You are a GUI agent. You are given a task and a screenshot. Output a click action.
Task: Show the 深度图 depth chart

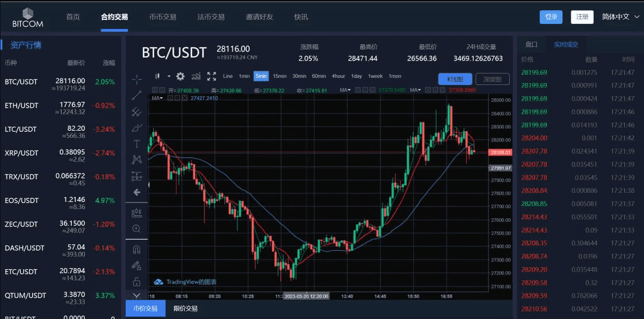pos(492,79)
